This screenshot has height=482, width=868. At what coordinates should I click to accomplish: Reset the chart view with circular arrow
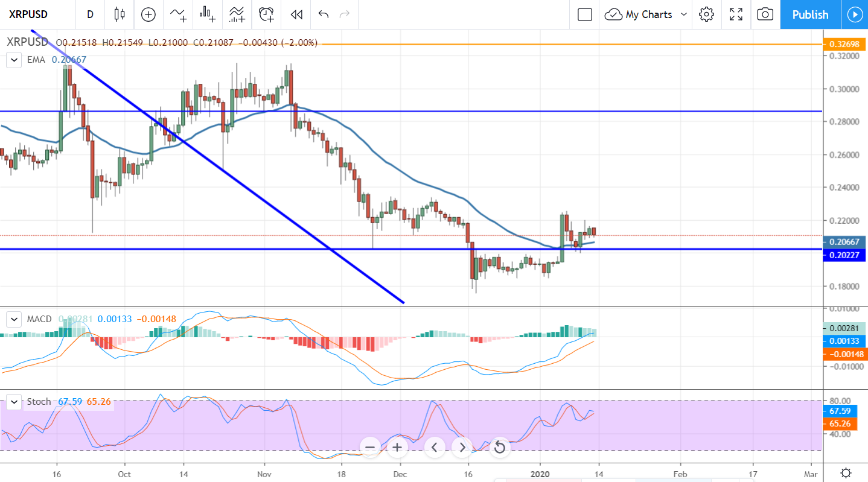pyautogui.click(x=499, y=448)
